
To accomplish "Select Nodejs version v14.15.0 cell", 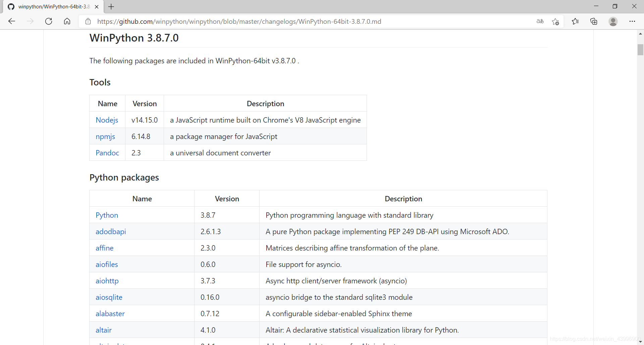I will (x=145, y=120).
